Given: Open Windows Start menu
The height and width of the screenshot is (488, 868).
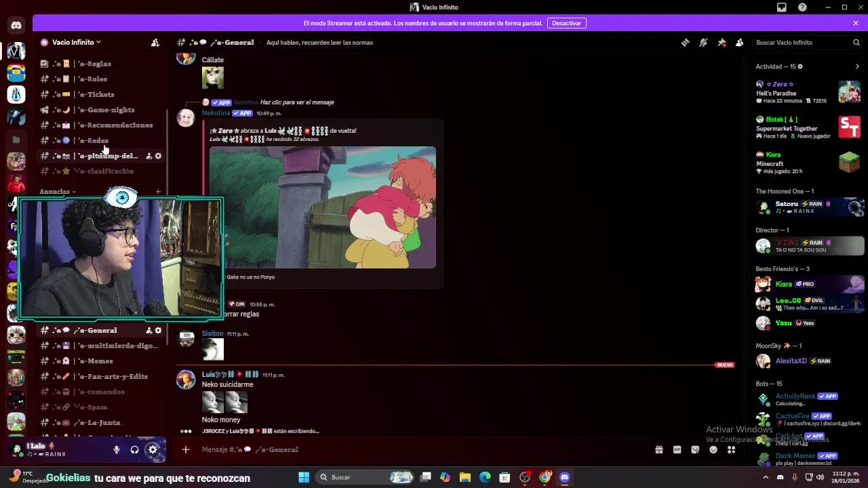Looking at the screenshot, I should pyautogui.click(x=304, y=477).
